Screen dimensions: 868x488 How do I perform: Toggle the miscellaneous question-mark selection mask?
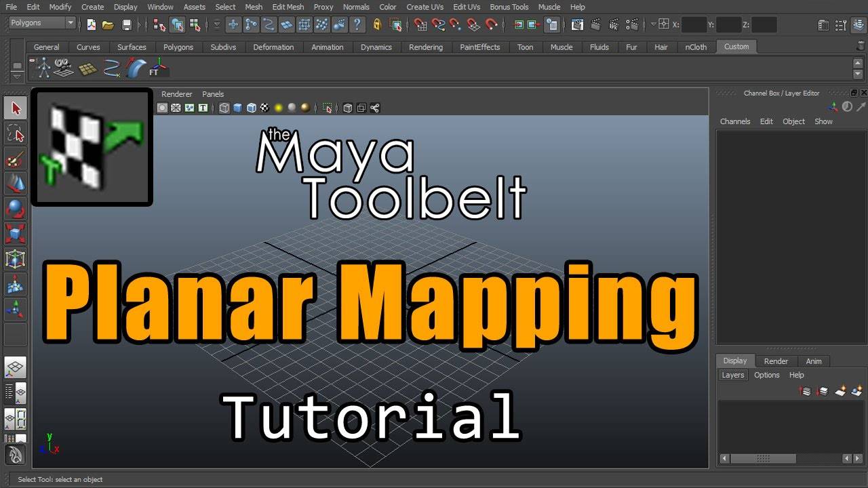[x=357, y=25]
